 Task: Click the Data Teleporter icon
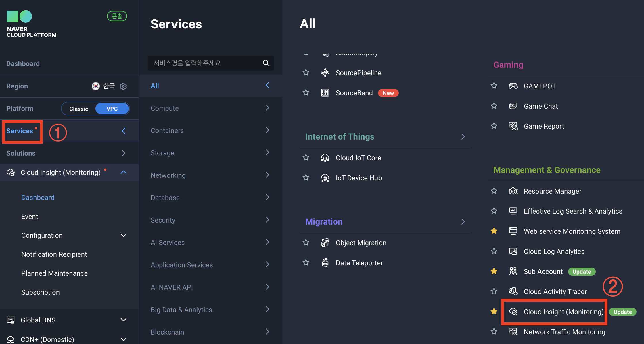point(325,263)
